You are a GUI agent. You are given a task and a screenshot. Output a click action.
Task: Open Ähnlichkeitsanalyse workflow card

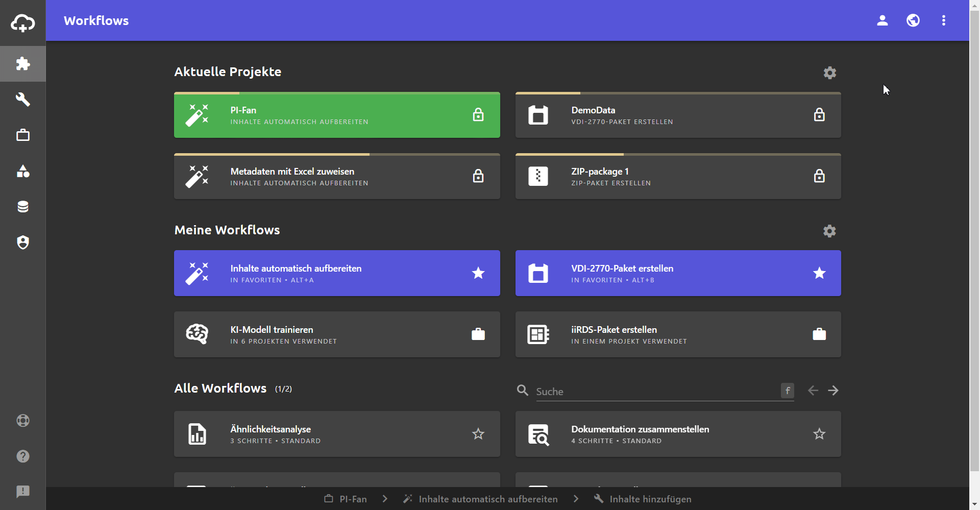(x=337, y=434)
